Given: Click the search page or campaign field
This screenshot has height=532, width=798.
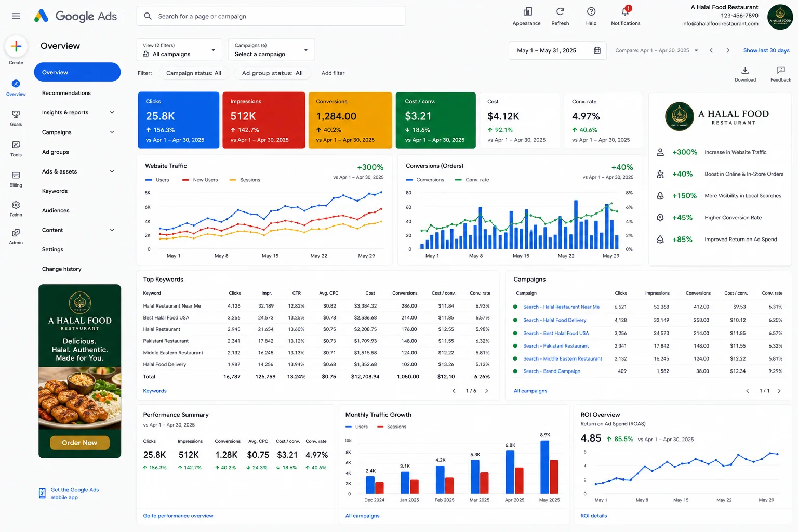Looking at the screenshot, I should (271, 16).
